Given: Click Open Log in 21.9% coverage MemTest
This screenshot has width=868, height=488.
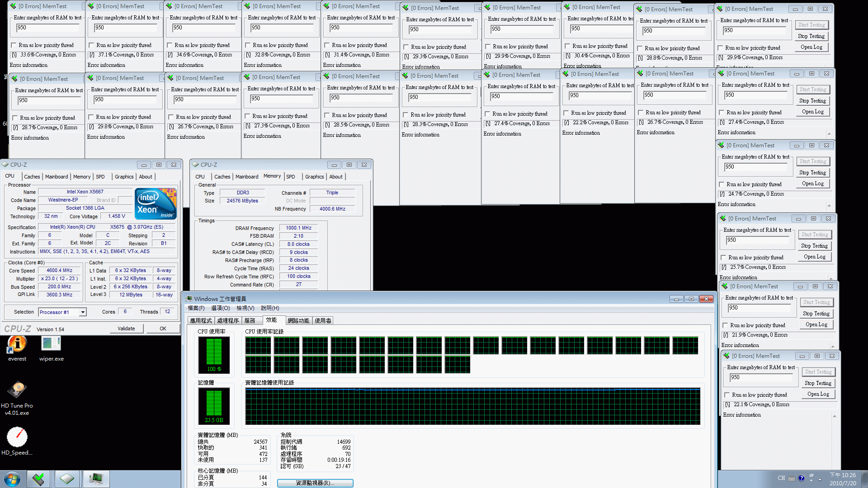Looking at the screenshot, I should tap(816, 324).
